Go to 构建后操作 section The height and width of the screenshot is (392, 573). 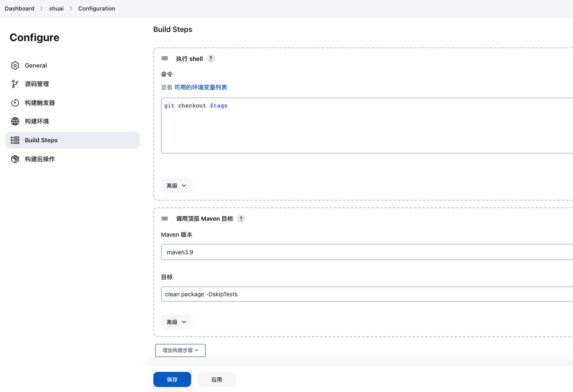(72, 159)
